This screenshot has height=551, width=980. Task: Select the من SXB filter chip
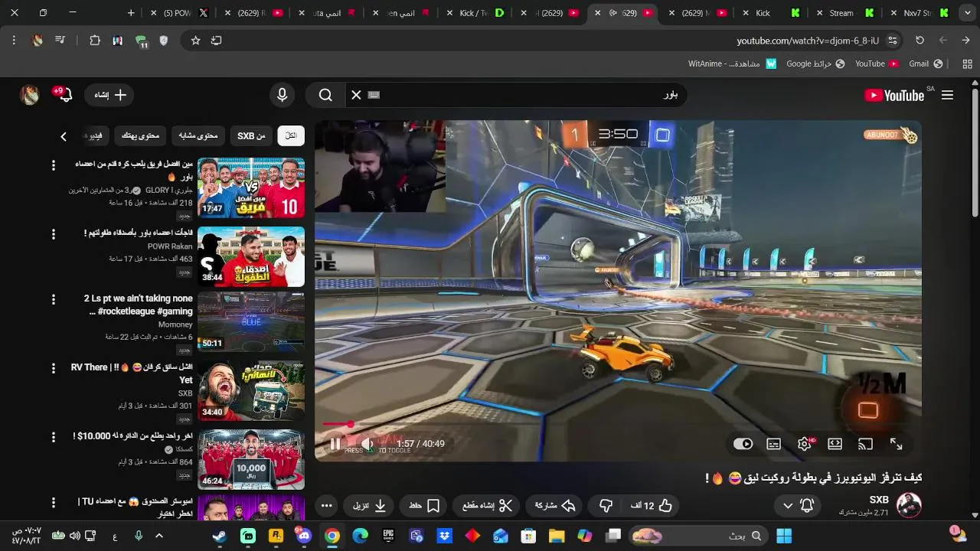[251, 136]
